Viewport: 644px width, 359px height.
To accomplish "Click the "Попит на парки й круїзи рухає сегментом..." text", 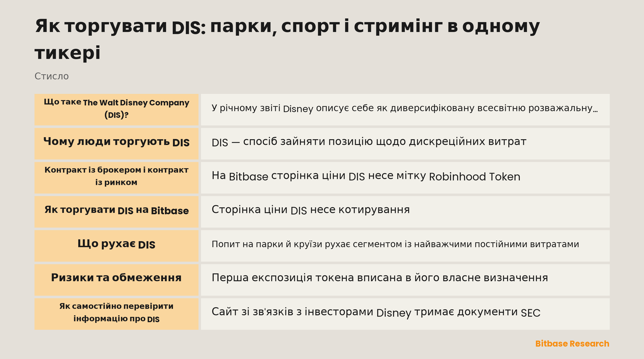I will coord(395,244).
